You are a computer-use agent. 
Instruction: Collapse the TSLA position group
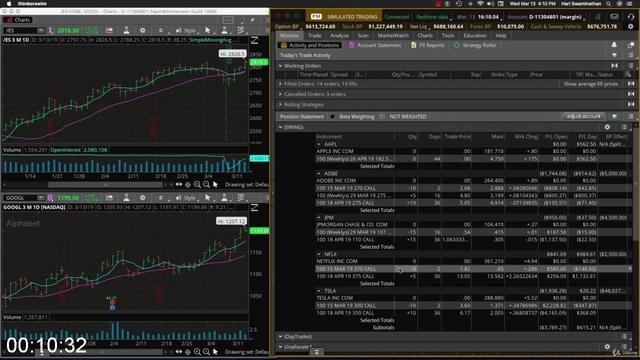click(x=319, y=291)
